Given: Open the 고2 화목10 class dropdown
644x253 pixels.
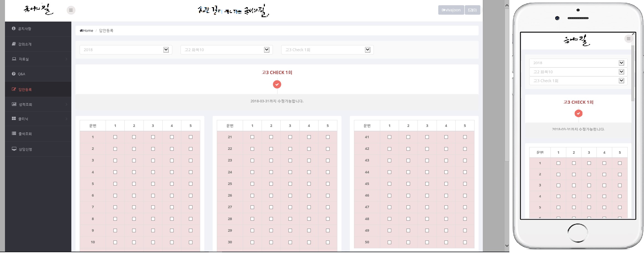Looking at the screenshot, I should (x=226, y=50).
